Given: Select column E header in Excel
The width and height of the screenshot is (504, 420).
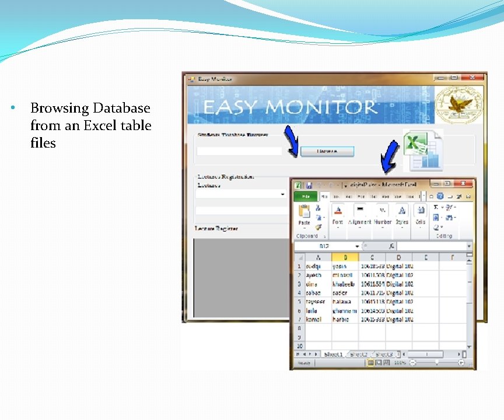Looking at the screenshot, I should coord(426,258).
